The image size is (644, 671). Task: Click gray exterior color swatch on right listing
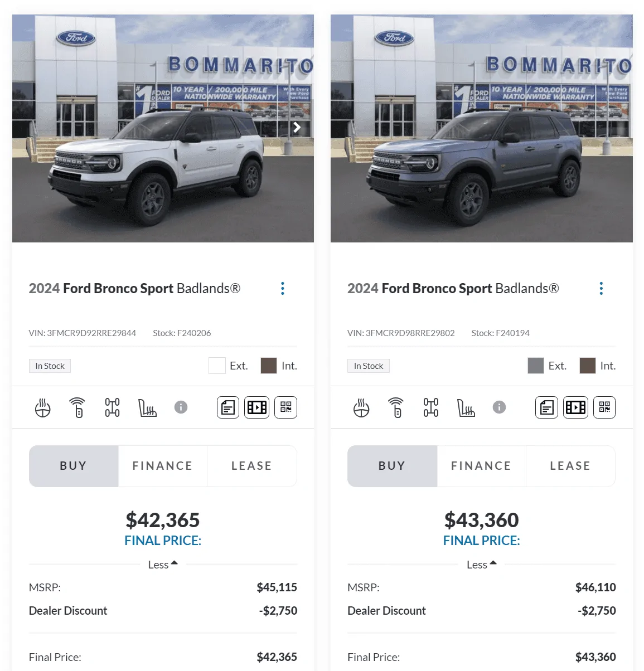point(535,366)
